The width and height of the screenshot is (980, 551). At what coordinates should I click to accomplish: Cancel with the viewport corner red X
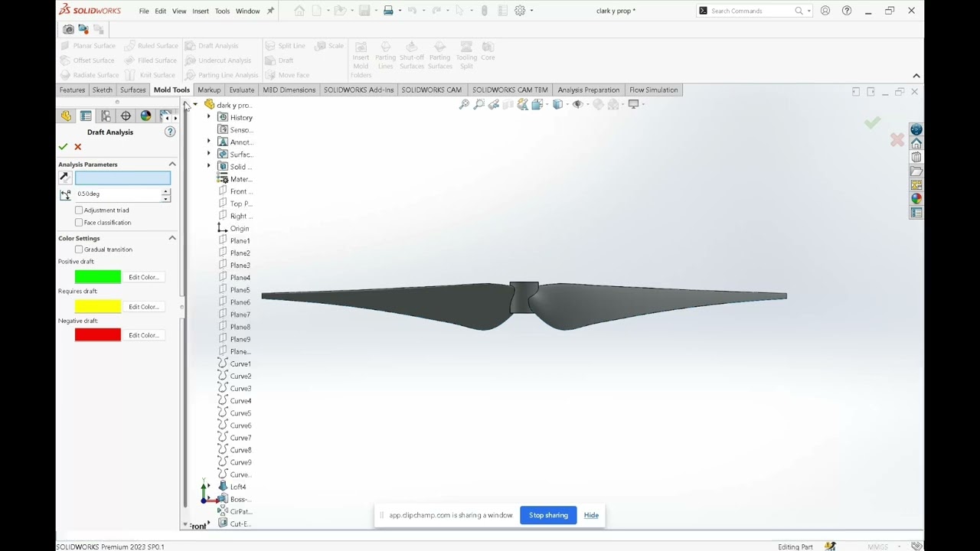tap(897, 140)
